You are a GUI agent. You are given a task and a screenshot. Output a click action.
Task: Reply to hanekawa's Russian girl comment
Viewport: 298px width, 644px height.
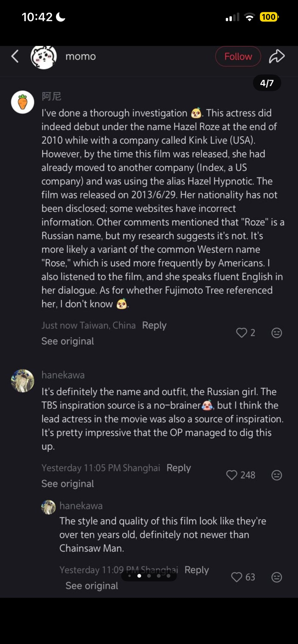(x=178, y=468)
